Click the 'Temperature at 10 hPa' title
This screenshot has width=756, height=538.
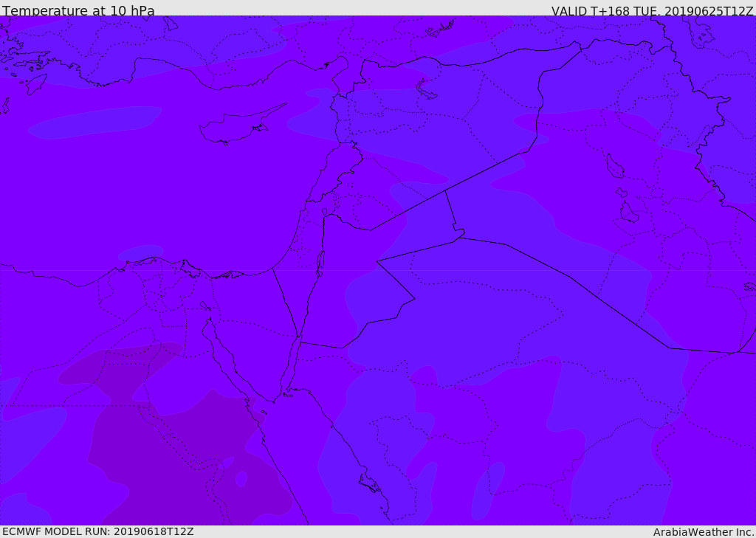click(78, 10)
